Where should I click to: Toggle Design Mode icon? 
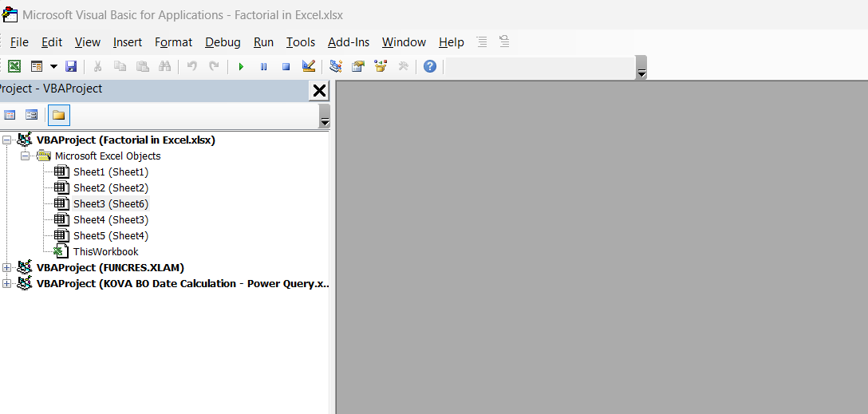pyautogui.click(x=308, y=66)
